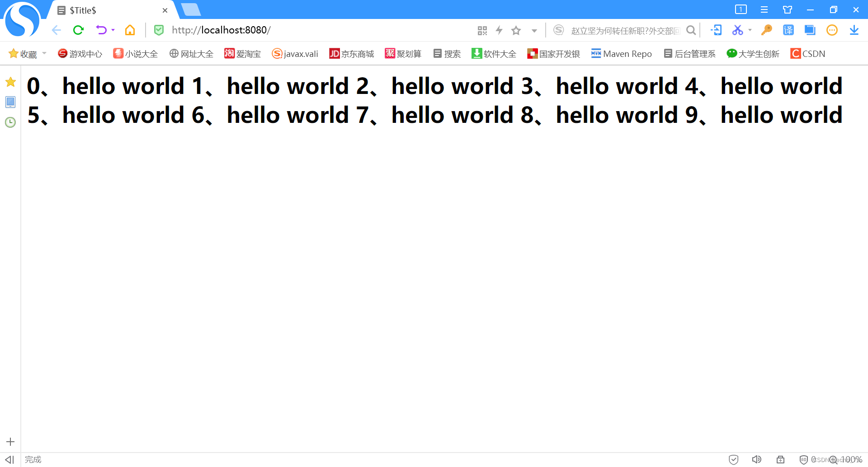Click the Sogou search engine icon
The image size is (868, 467).
[559, 30]
